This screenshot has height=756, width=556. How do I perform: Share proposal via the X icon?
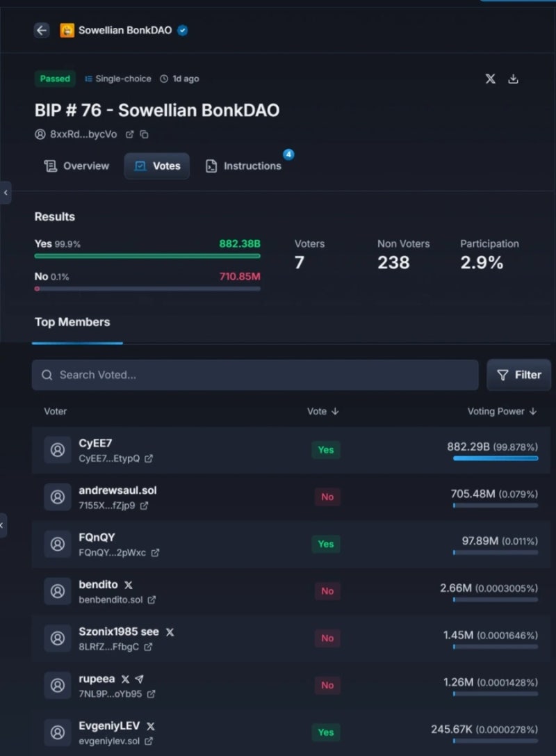[490, 79]
